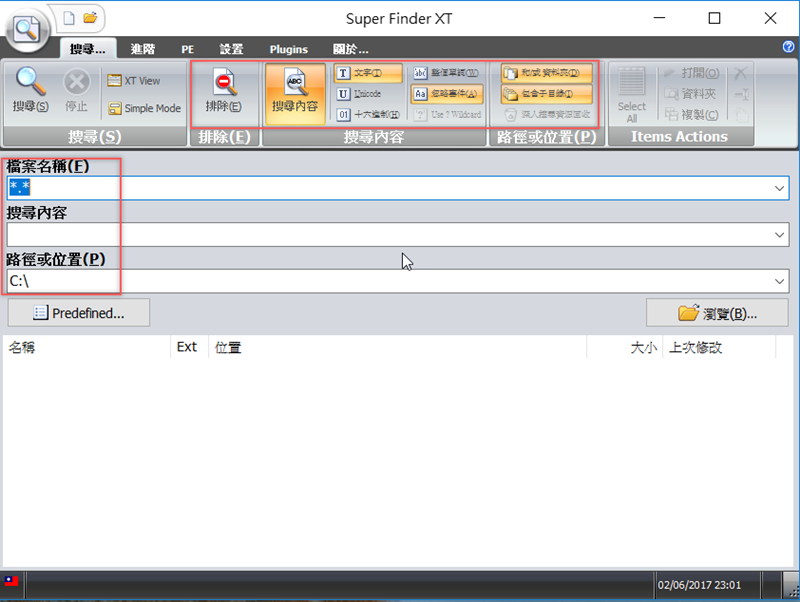The image size is (800, 602).
Task: Toggle the 搜尋內容 content search button
Action: [x=295, y=94]
